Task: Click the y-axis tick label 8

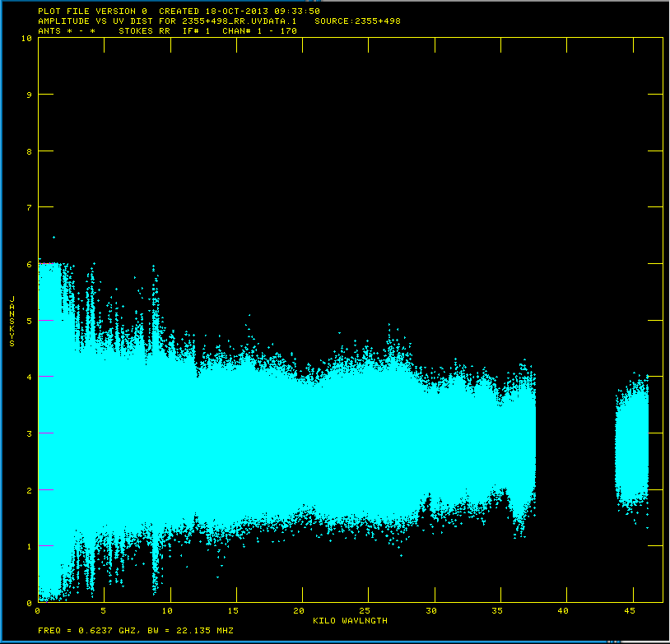Action: click(x=30, y=151)
